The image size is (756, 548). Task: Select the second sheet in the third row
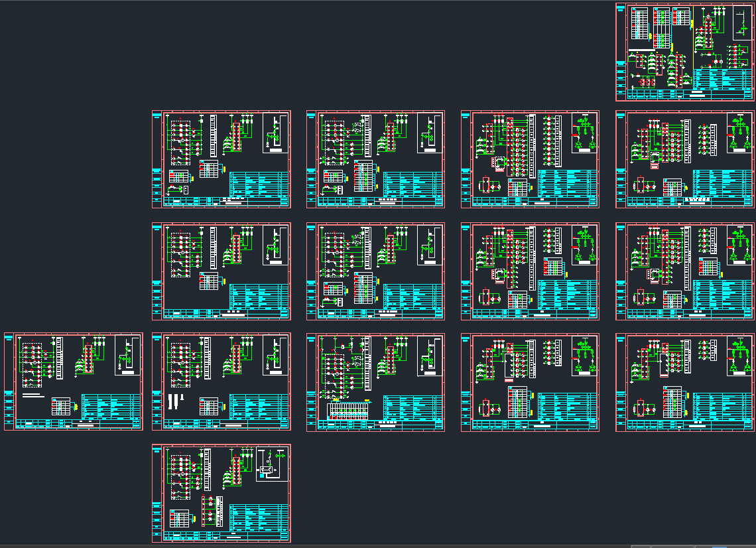(375, 271)
